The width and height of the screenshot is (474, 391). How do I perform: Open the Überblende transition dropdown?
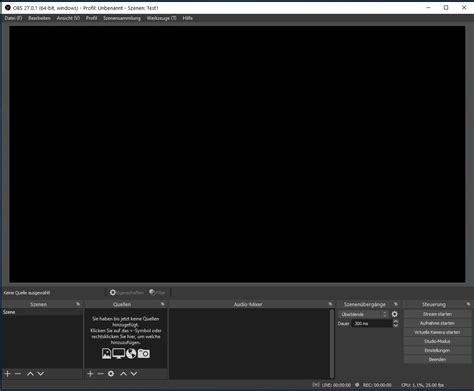[x=363, y=314]
